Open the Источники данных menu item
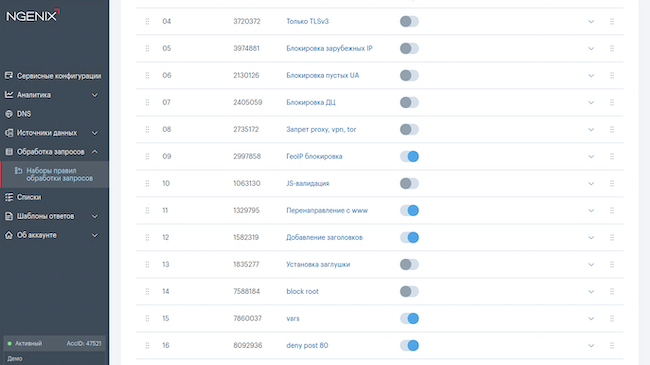The image size is (650, 365). point(47,133)
